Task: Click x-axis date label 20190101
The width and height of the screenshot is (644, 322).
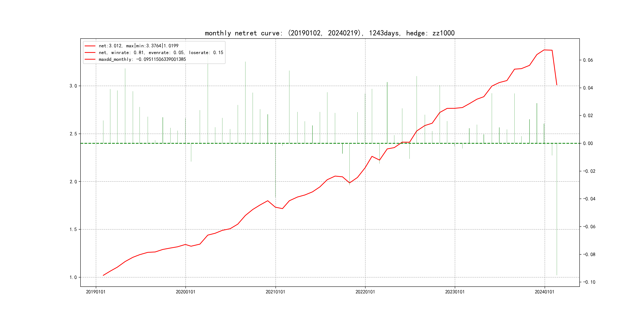Action: (96, 292)
